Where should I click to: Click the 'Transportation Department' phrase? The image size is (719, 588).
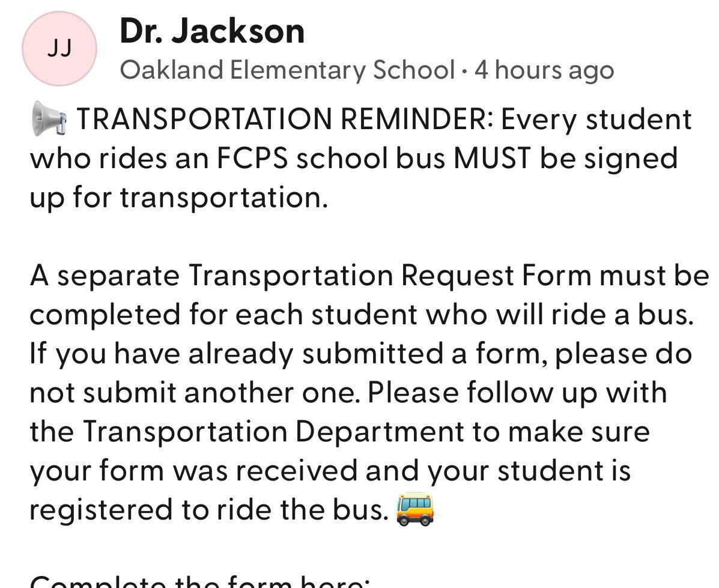275,432
